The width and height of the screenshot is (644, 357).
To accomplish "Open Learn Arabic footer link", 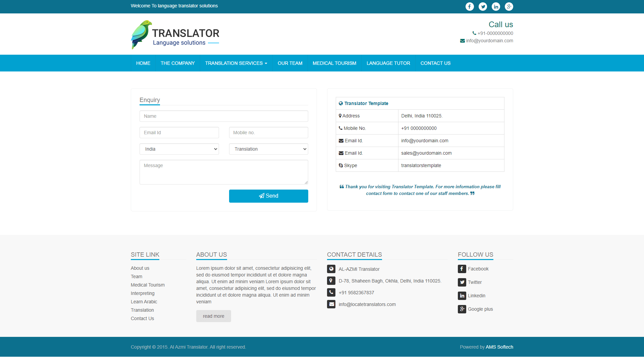I will point(144,302).
